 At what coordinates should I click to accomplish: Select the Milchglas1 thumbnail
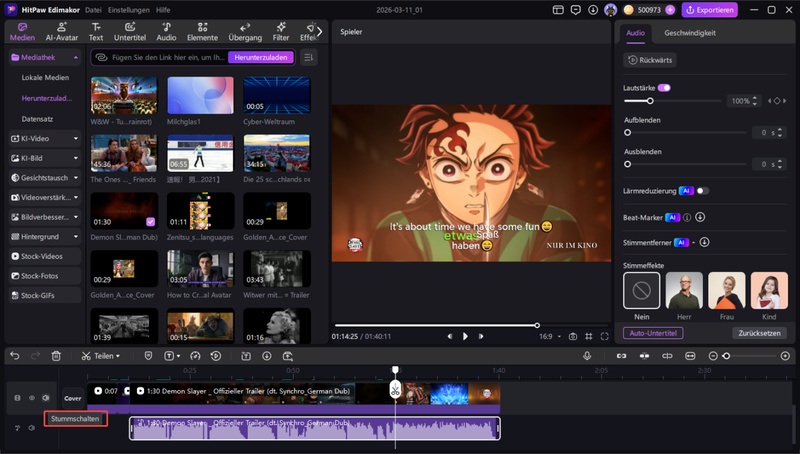tap(200, 95)
